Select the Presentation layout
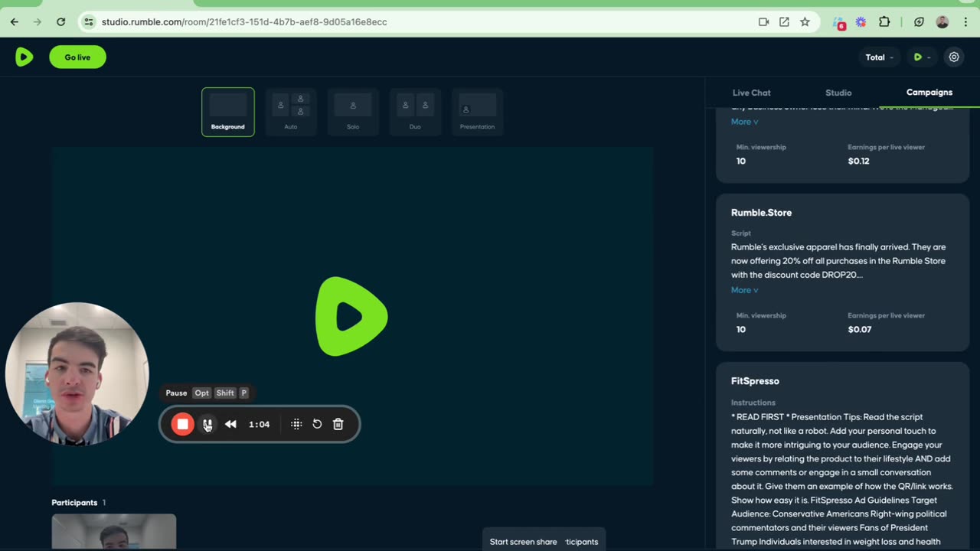This screenshot has width=980, height=551. [x=477, y=112]
